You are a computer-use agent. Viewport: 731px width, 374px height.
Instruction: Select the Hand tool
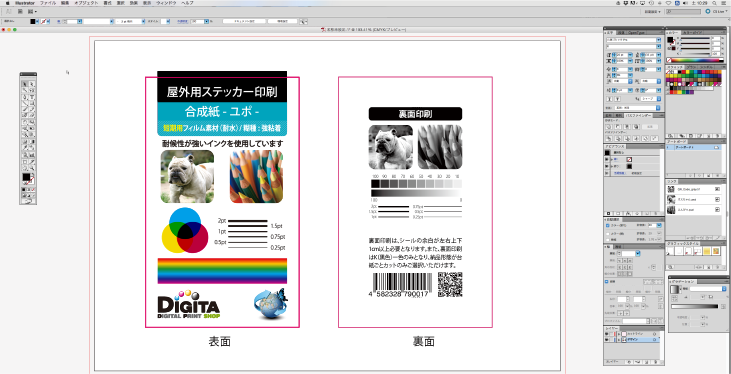(x=25, y=168)
